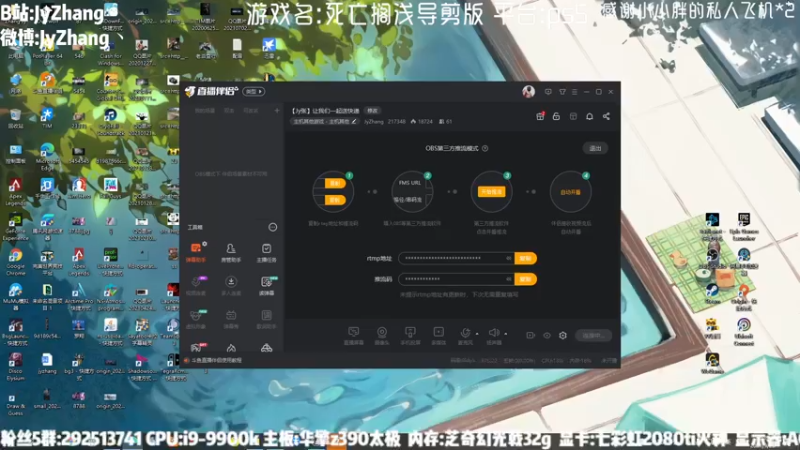Open the 视频连麦 tool
This screenshot has width=800, height=450.
click(196, 285)
